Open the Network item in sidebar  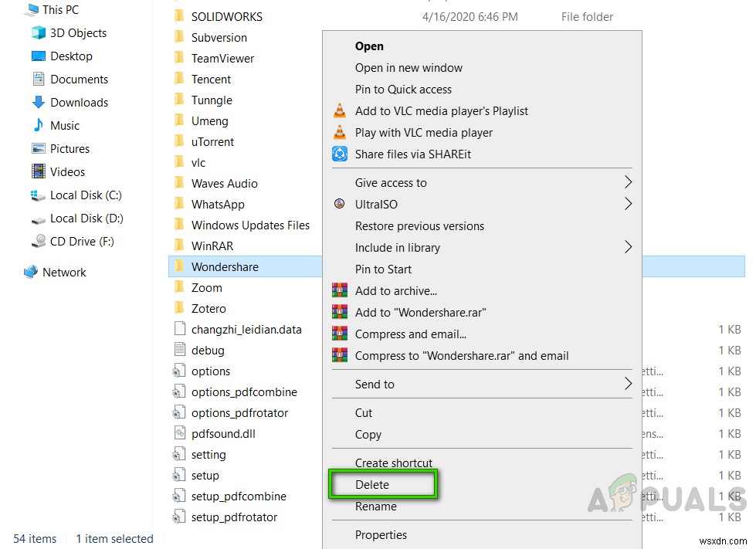[64, 272]
